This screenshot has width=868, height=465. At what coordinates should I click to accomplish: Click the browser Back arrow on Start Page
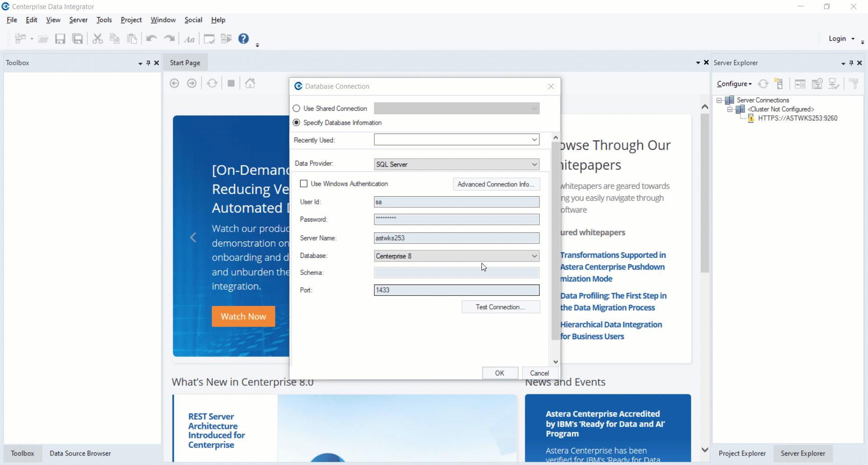point(175,83)
